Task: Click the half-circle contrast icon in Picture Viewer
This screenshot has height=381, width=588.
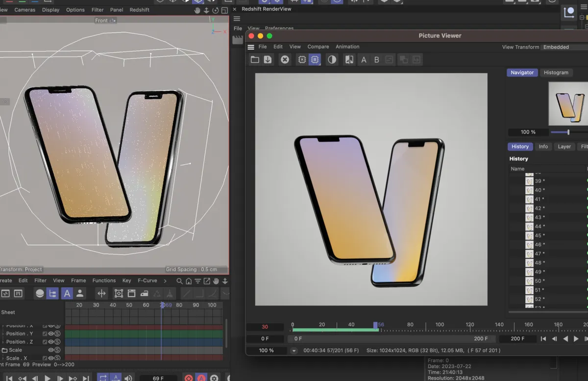Action: (332, 60)
